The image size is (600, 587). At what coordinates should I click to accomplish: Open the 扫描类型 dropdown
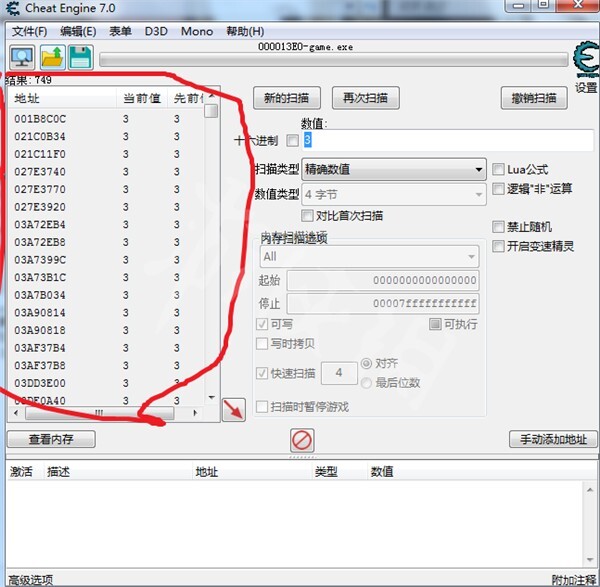[394, 170]
